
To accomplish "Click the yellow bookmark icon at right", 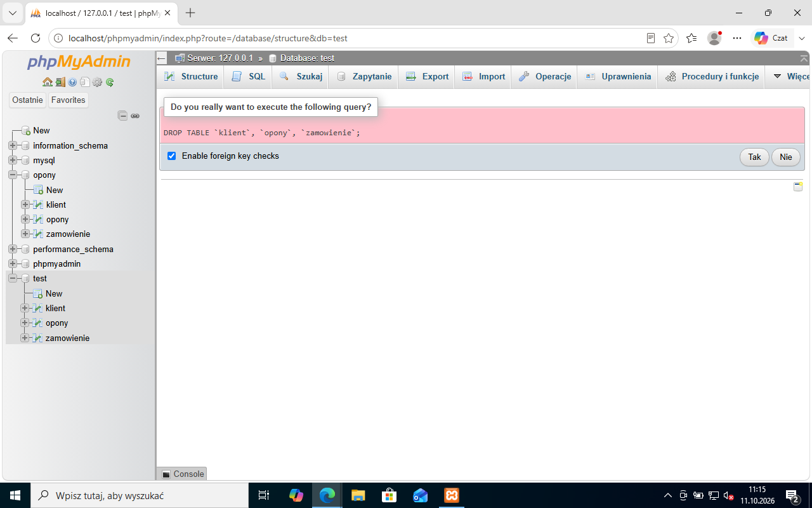I will pos(798,187).
